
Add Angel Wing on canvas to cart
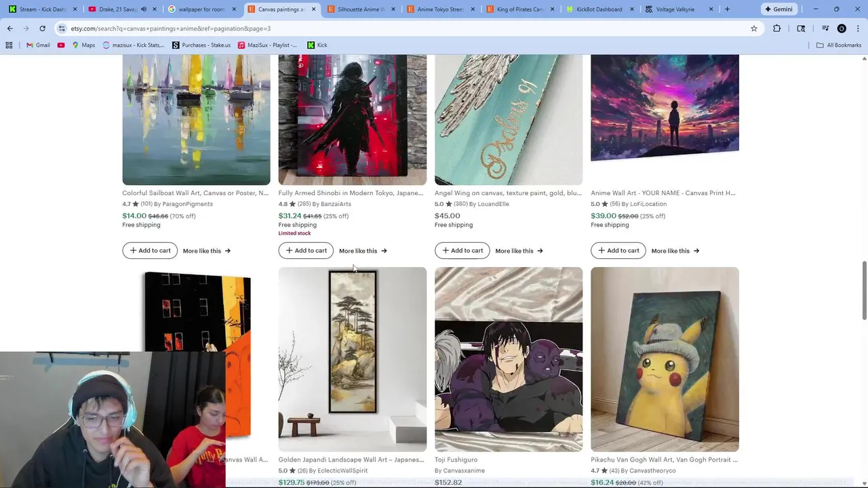(462, 251)
